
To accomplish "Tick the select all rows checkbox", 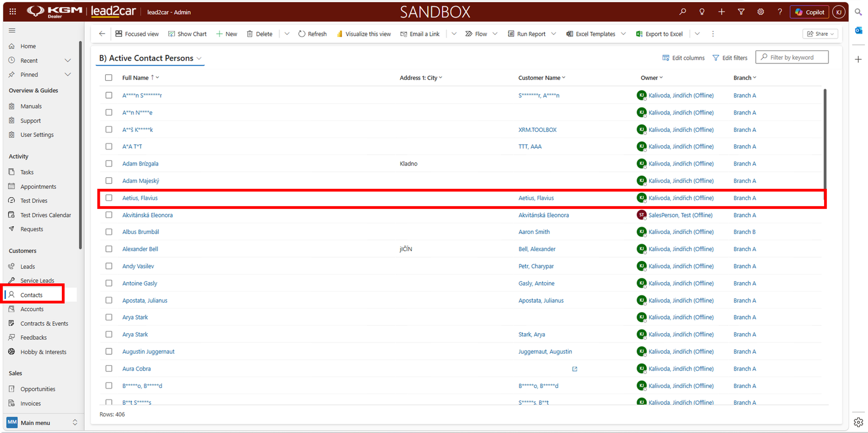I will tap(109, 78).
